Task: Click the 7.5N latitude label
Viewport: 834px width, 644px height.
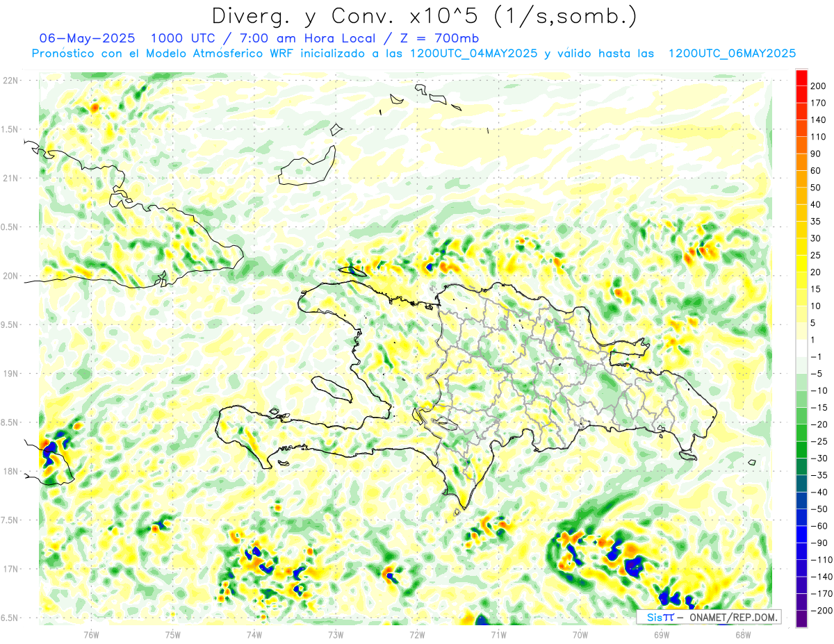Action: 10,520
